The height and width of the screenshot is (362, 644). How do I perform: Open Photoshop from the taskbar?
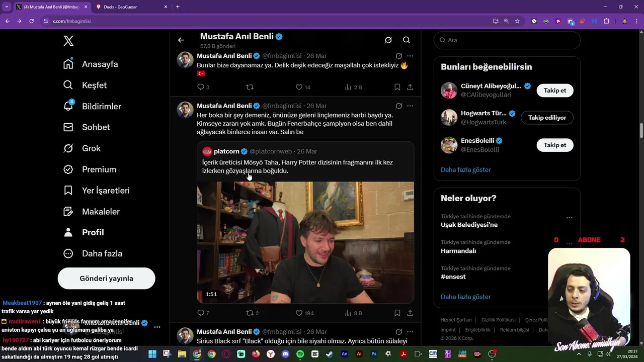374,354
